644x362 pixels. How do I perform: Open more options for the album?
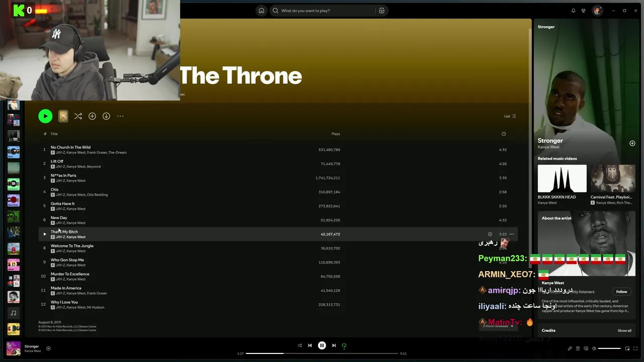(x=120, y=116)
